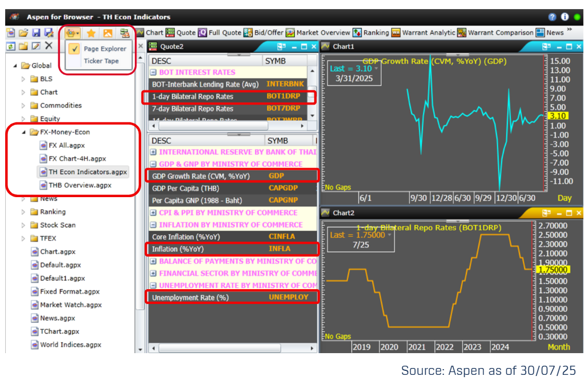
Task: Expand the Stock Scan folder
Action: 23,225
